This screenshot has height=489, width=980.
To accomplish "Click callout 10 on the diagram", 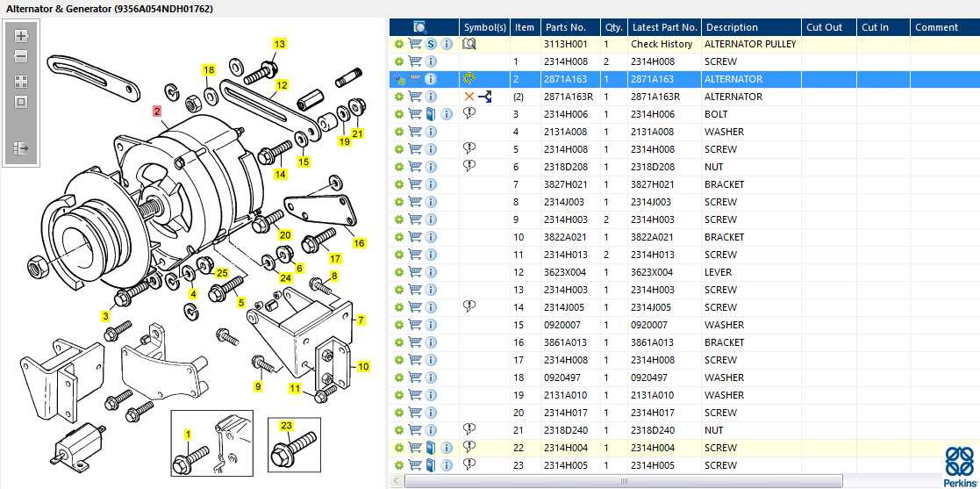I will [x=363, y=366].
